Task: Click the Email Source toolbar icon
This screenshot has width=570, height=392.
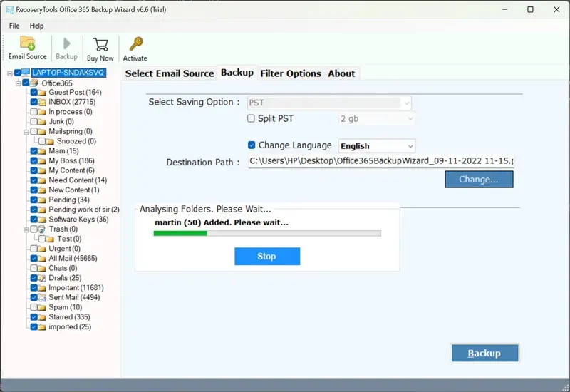Action: pos(27,47)
